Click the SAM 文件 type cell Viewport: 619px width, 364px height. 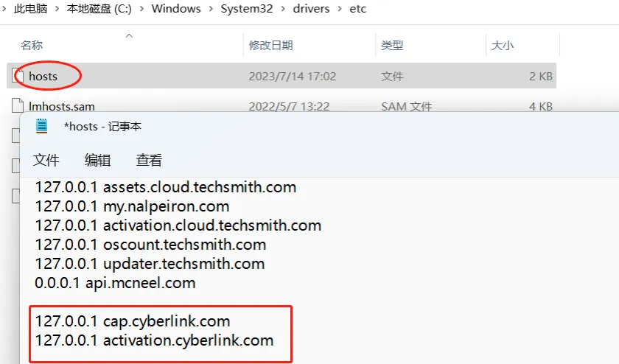[407, 106]
